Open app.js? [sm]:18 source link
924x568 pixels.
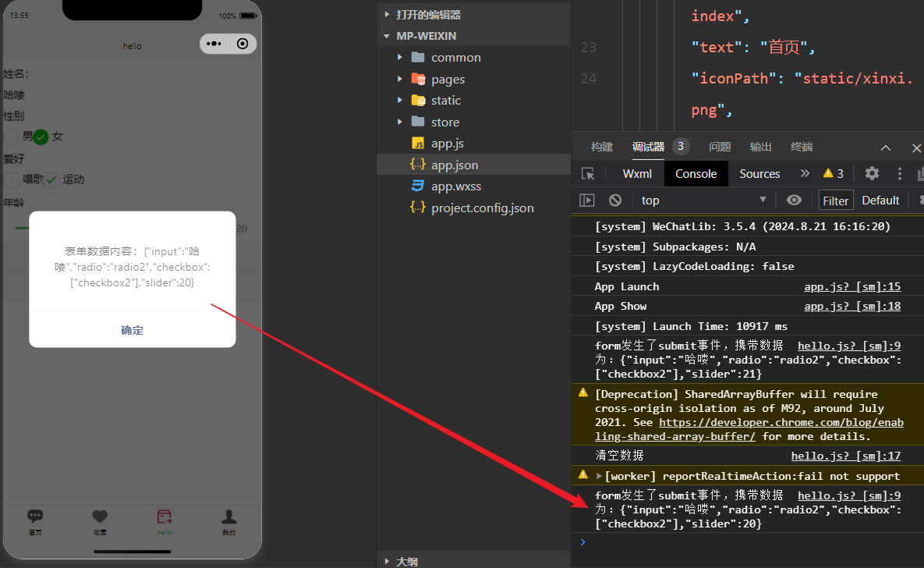852,306
